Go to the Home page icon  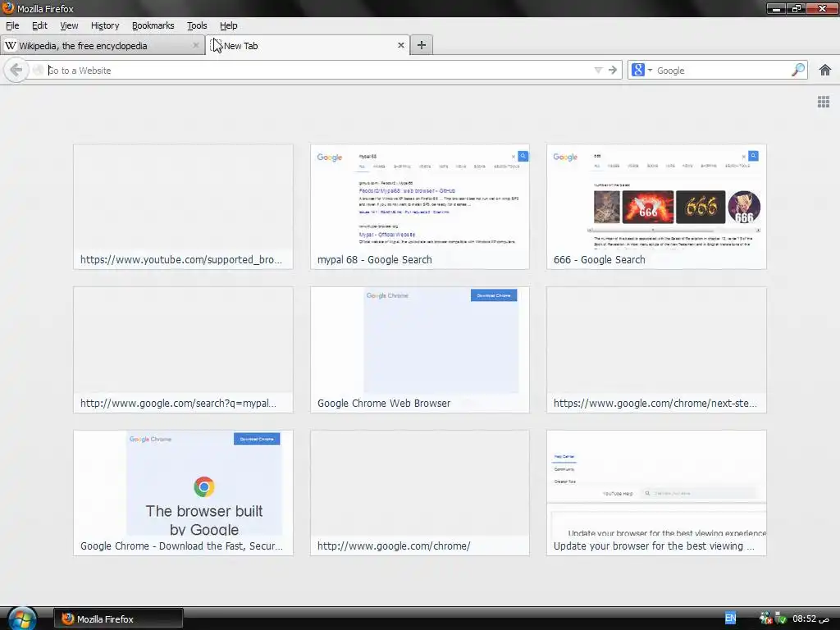825,71
